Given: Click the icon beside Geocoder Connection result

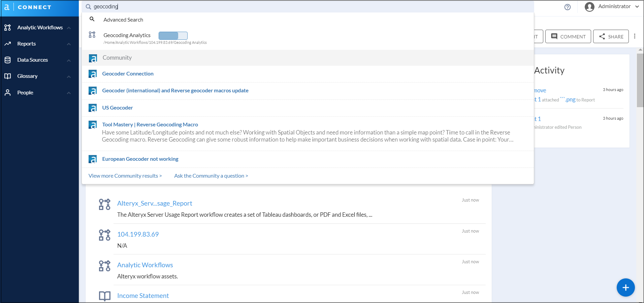Looking at the screenshot, I should tap(93, 74).
